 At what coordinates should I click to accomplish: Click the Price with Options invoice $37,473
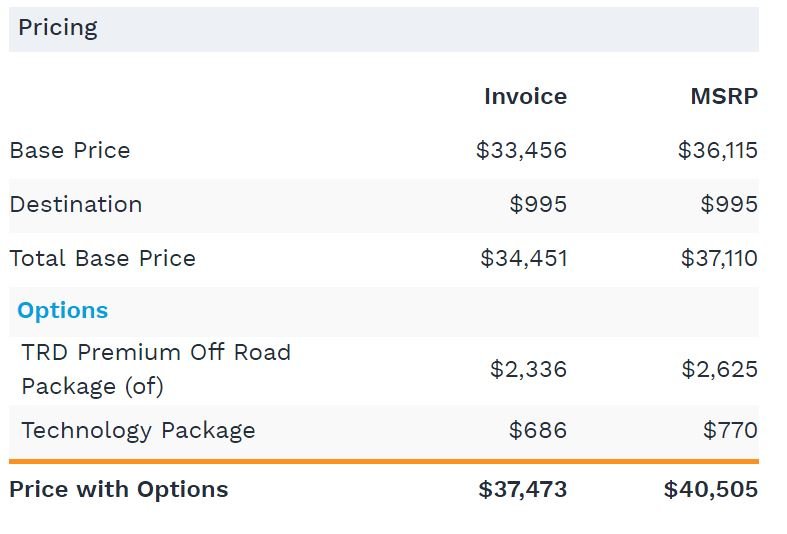[522, 489]
